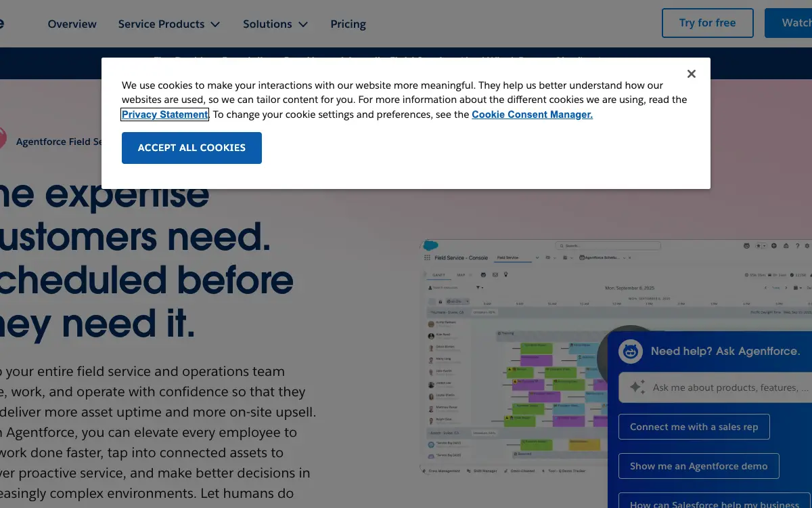Accept all cookies
This screenshot has width=812, height=508.
191,148
